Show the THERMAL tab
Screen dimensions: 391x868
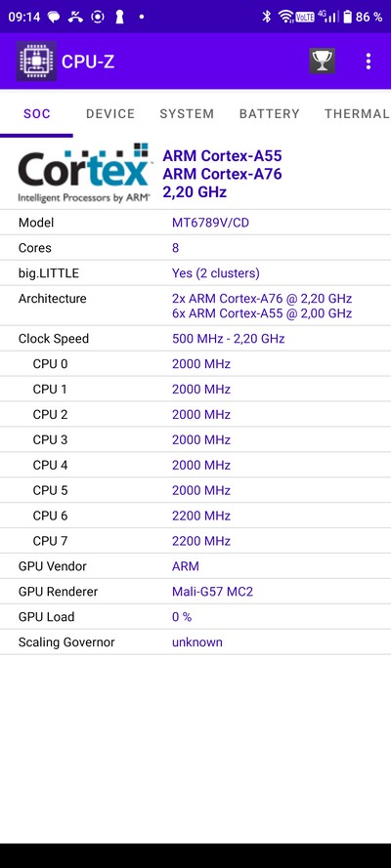pos(356,114)
